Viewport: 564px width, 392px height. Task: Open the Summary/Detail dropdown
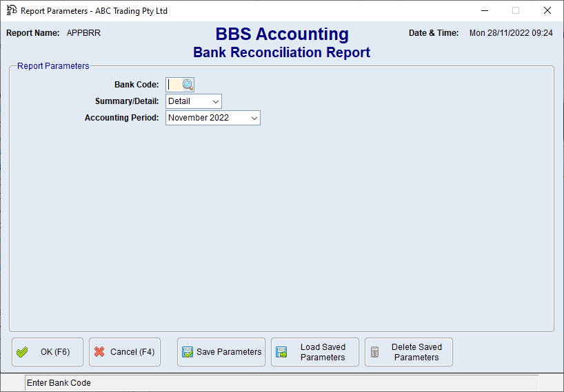[x=194, y=101]
